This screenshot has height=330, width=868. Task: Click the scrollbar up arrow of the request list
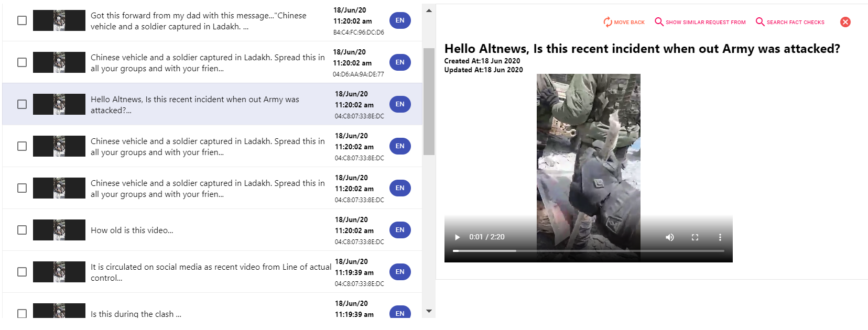point(429,10)
